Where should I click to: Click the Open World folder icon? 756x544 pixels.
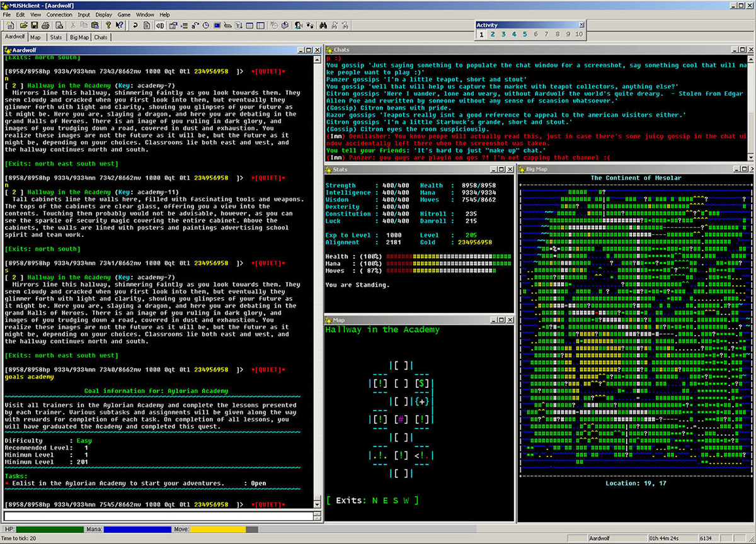click(23, 25)
